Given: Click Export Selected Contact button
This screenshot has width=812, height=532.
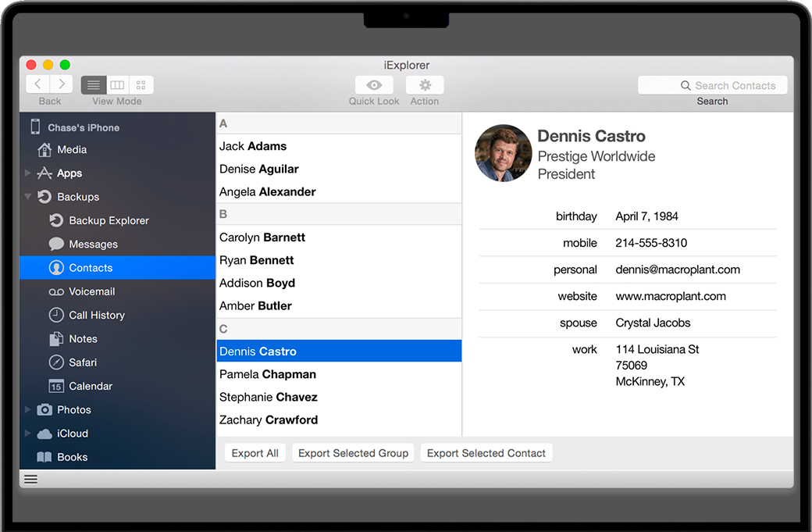Looking at the screenshot, I should pyautogui.click(x=486, y=453).
